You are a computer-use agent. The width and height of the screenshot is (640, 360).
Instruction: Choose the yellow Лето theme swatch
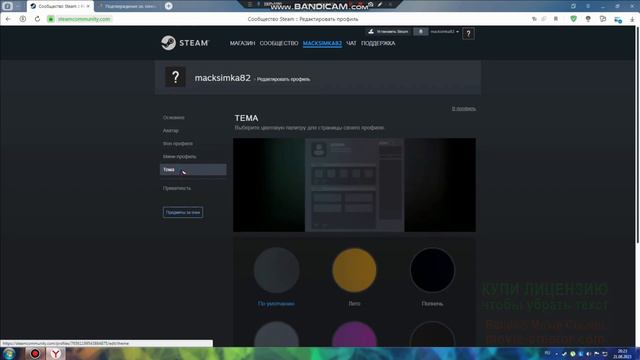click(354, 270)
